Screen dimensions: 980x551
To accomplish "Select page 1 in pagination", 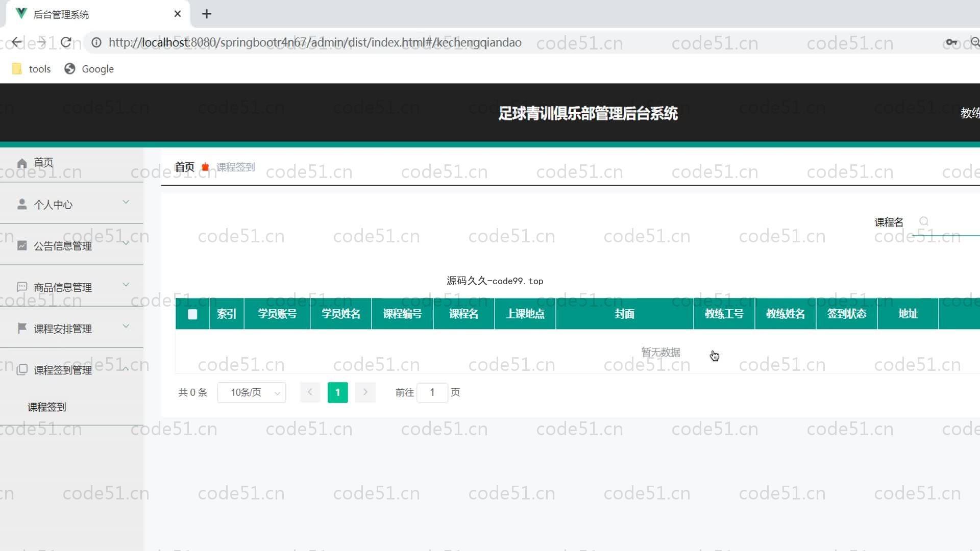I will (x=337, y=392).
